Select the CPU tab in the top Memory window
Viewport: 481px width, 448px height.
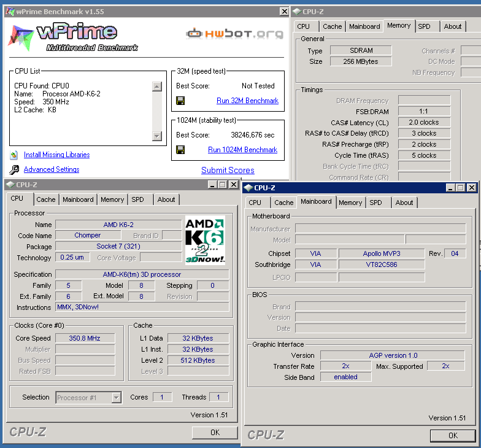(x=306, y=26)
